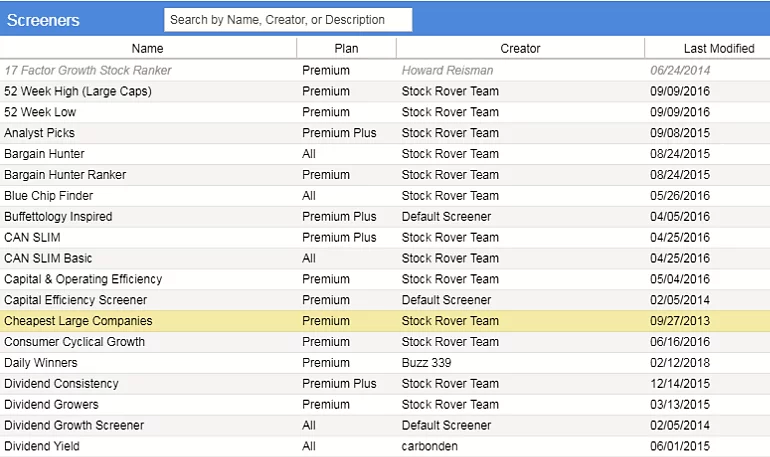The image size is (770, 457).
Task: Open the Analyst Picks screener
Action: (40, 133)
